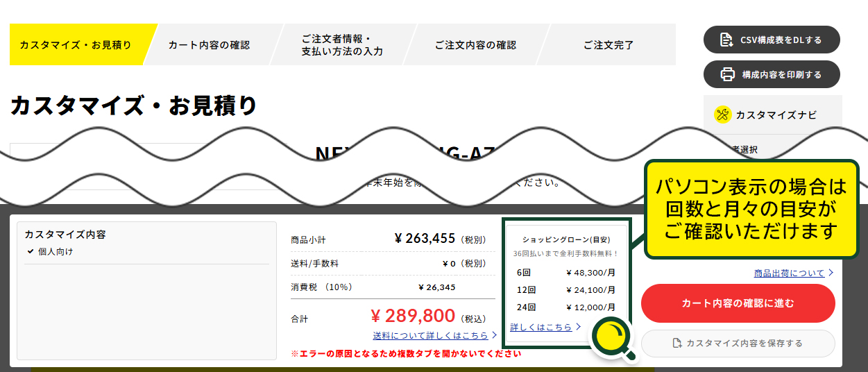Click the 合計 label

pyautogui.click(x=299, y=319)
